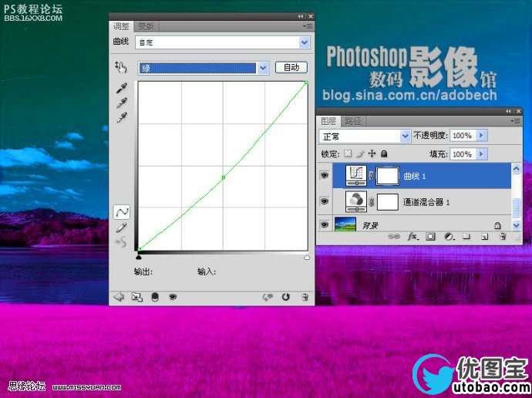Hide the 通道混合器 1 layer
This screenshot has height=398, width=532.
pyautogui.click(x=325, y=201)
